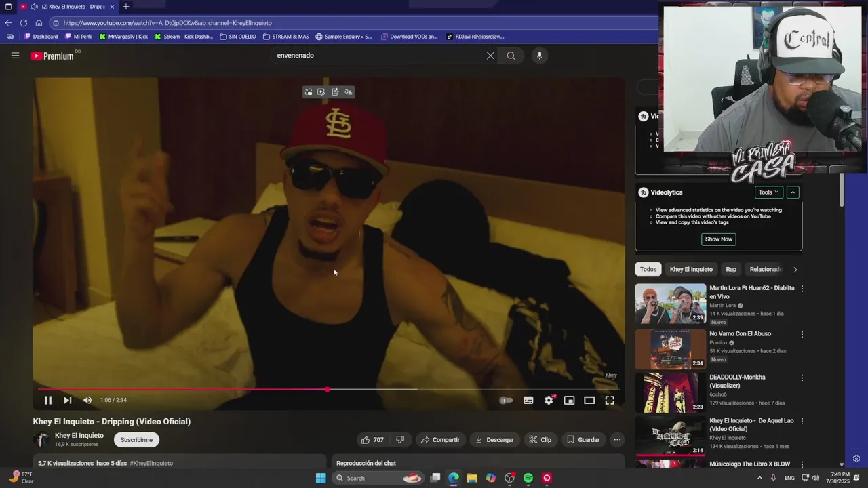Show more filter chips with the right arrow
The height and width of the screenshot is (488, 868).
[x=795, y=269]
